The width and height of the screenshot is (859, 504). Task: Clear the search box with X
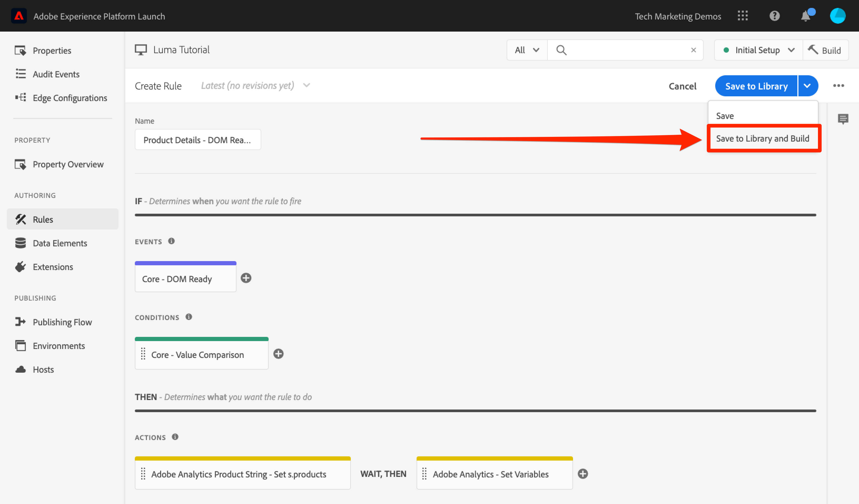click(693, 50)
